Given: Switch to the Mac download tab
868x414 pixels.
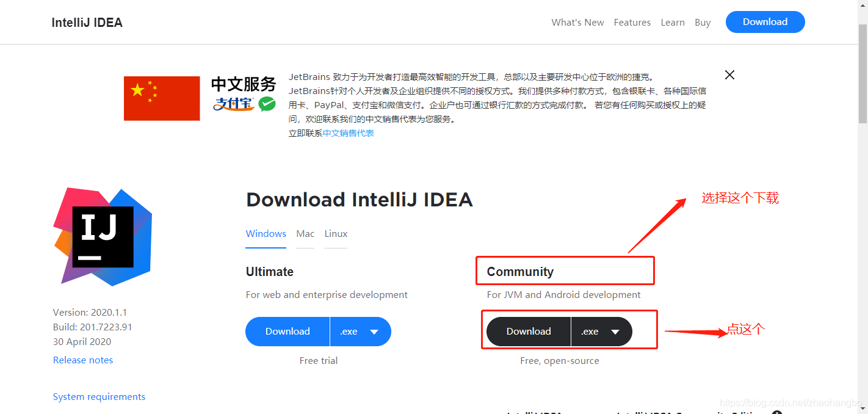Looking at the screenshot, I should point(305,234).
